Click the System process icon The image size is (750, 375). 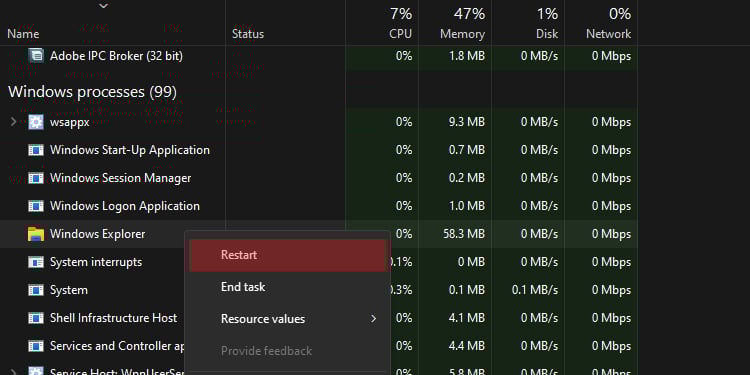pos(36,290)
